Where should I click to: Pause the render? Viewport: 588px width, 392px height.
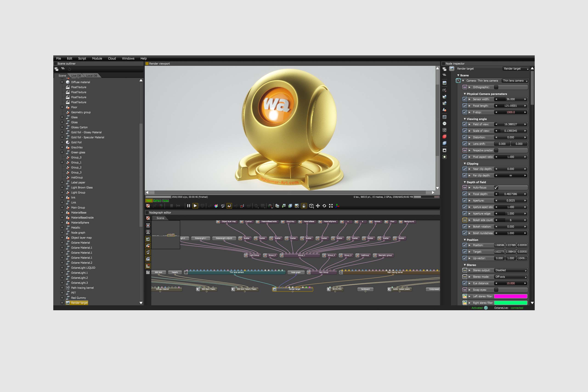click(189, 206)
